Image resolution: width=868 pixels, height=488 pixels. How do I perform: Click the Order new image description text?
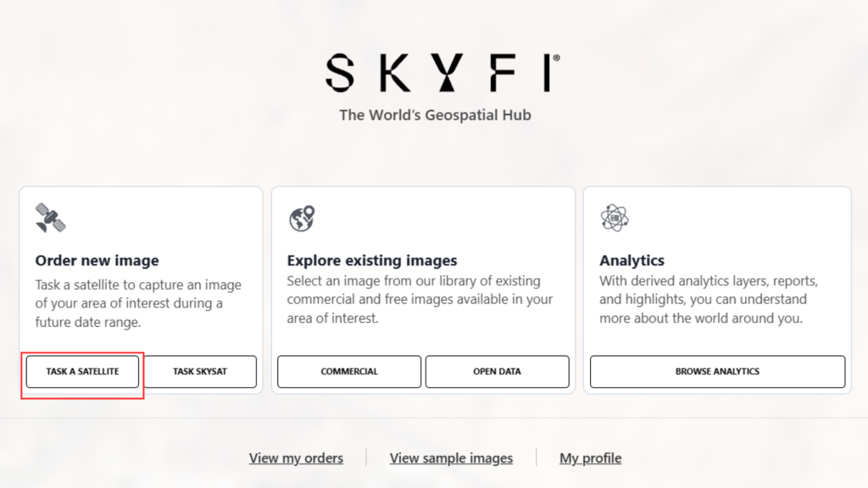point(138,303)
